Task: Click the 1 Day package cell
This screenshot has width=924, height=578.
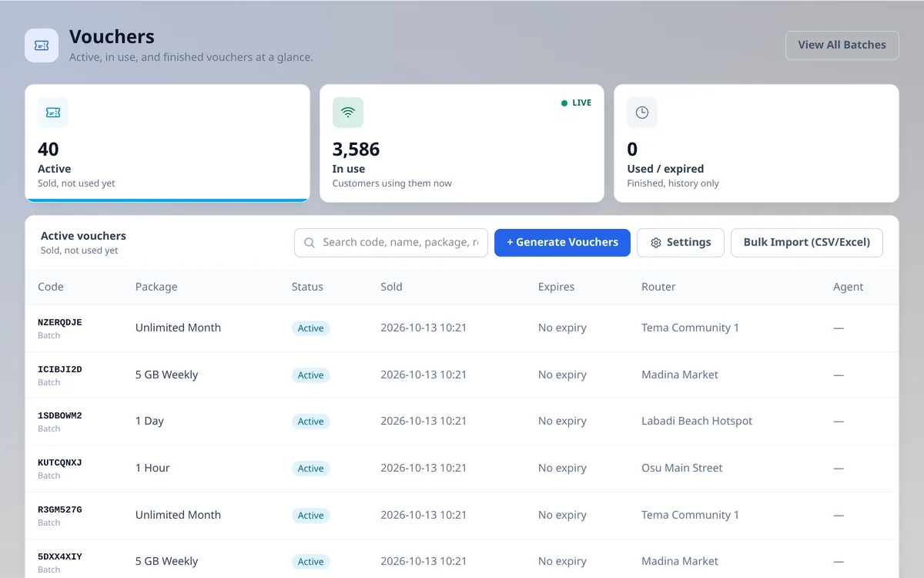Action: coord(149,421)
